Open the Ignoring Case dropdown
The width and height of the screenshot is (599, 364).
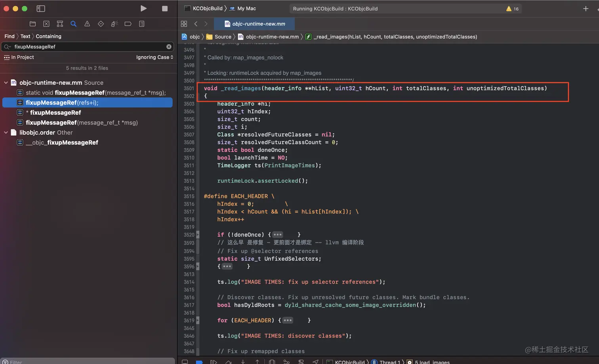(155, 57)
